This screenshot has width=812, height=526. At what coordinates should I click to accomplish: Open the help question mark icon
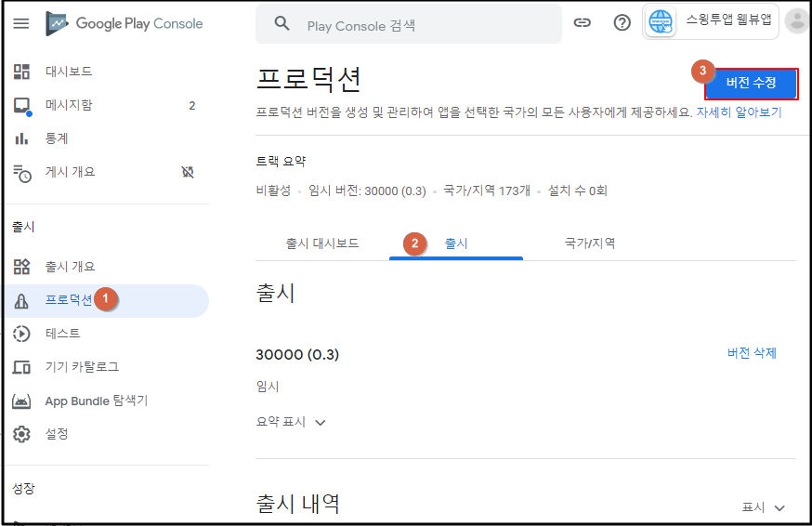click(622, 23)
